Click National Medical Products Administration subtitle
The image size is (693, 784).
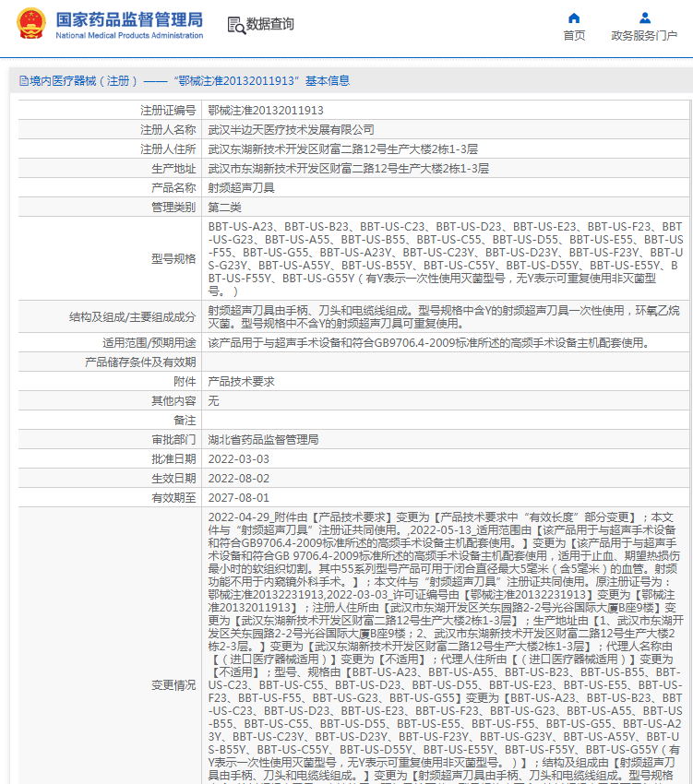[129, 35]
